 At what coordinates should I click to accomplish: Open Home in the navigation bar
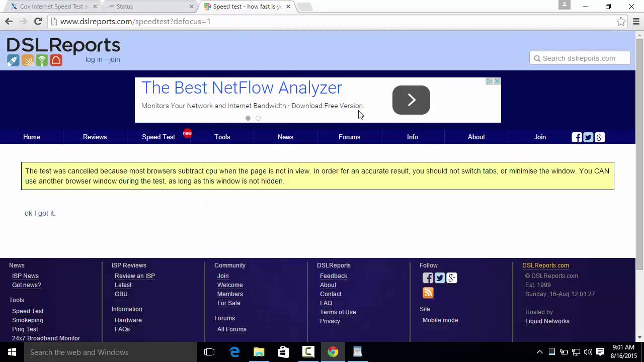point(32,137)
